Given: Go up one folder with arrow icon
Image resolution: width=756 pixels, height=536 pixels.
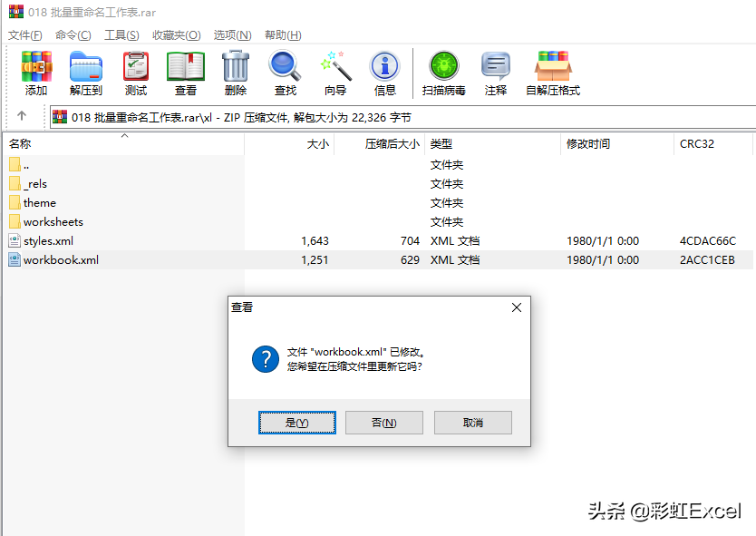Looking at the screenshot, I should (x=22, y=116).
